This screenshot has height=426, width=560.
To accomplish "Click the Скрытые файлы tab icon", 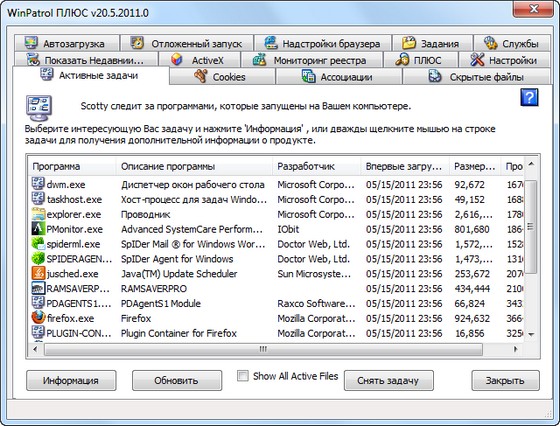I will pos(435,76).
